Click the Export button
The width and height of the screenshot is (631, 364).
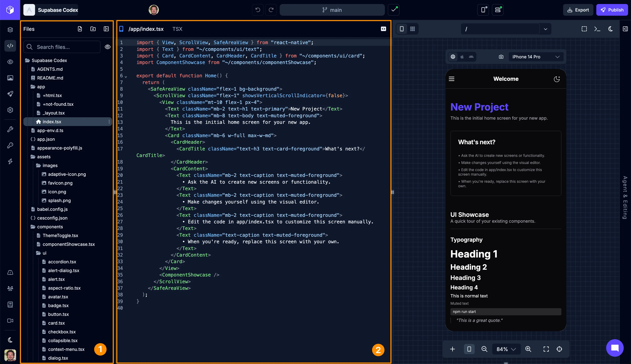pyautogui.click(x=578, y=10)
